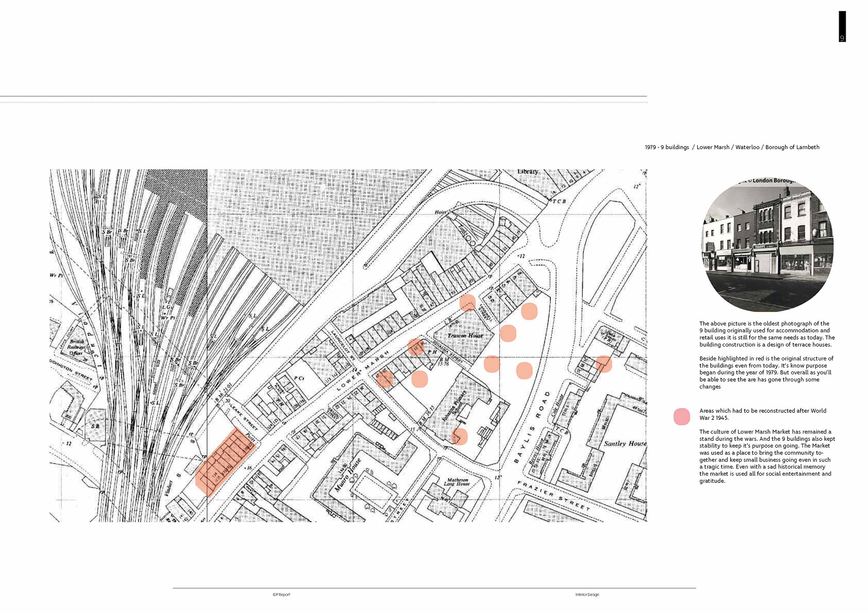The image size is (868, 614).
Task: Click the 'British Railways Offices' map label
Action: 76,347
